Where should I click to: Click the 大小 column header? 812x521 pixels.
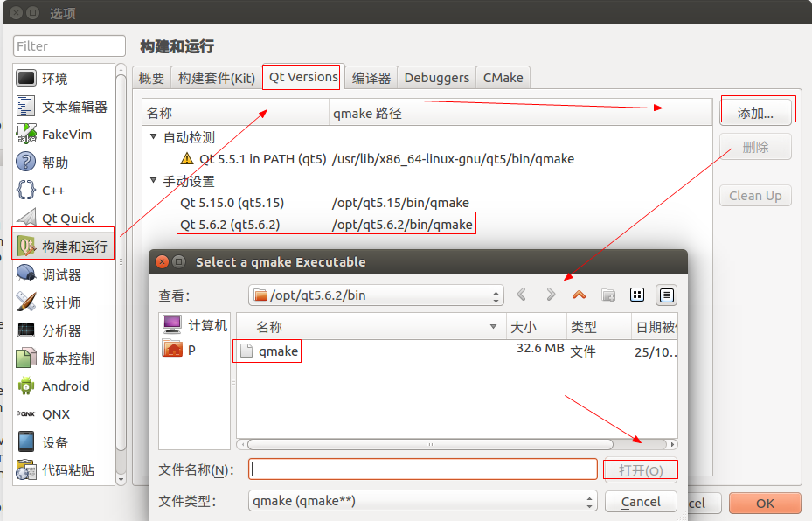pos(537,327)
